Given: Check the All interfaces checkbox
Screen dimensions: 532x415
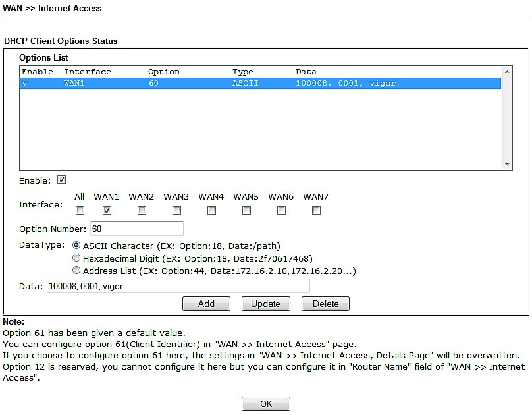Looking at the screenshot, I should [80, 210].
